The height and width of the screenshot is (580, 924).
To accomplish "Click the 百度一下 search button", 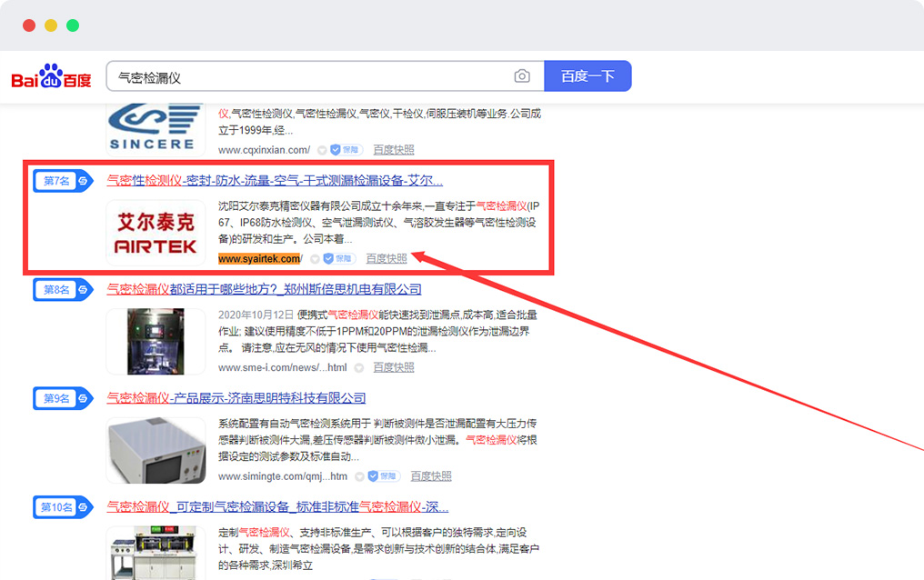I will (x=588, y=76).
